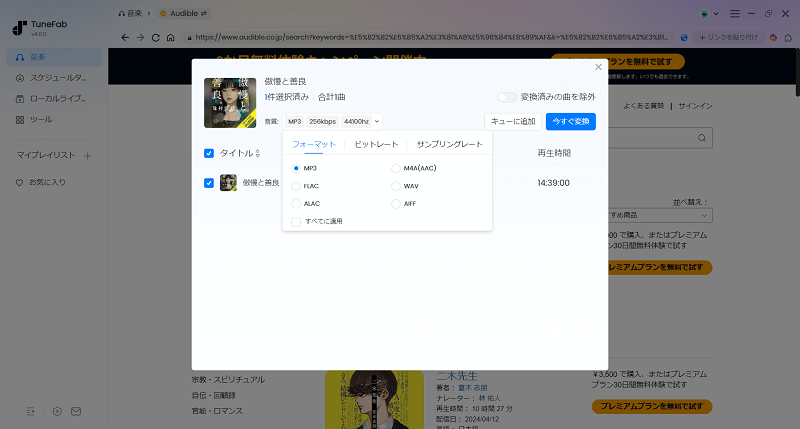Viewport: 800px width, 429px height.
Task: Select the FLAC format radio button
Action: [x=296, y=186]
